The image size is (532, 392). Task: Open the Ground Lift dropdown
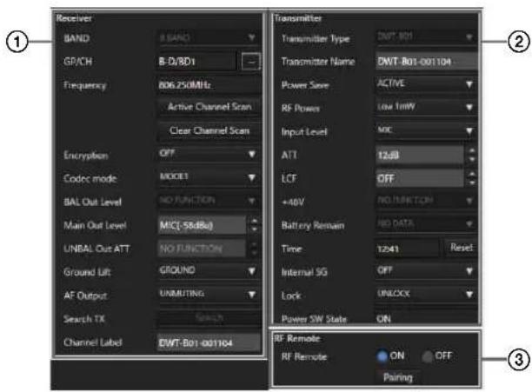209,271
